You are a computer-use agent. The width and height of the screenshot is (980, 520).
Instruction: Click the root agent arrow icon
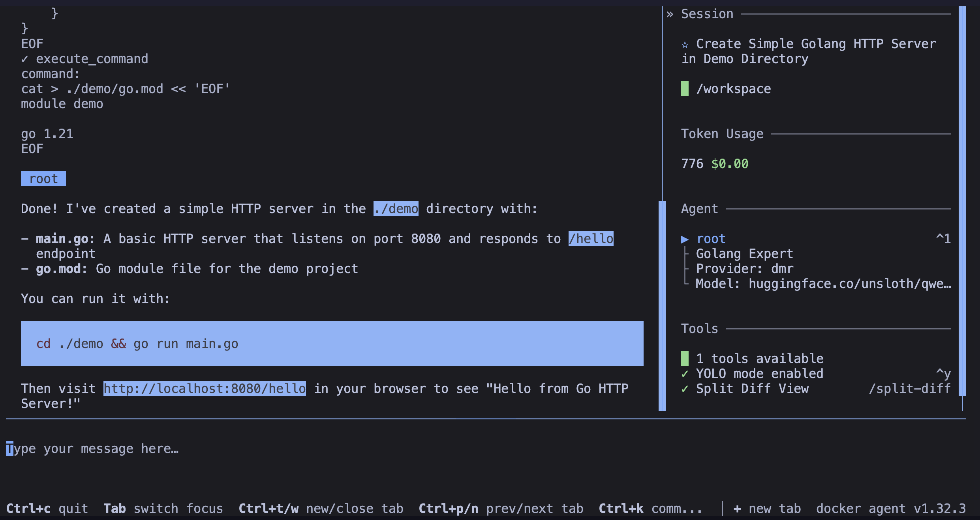click(685, 239)
